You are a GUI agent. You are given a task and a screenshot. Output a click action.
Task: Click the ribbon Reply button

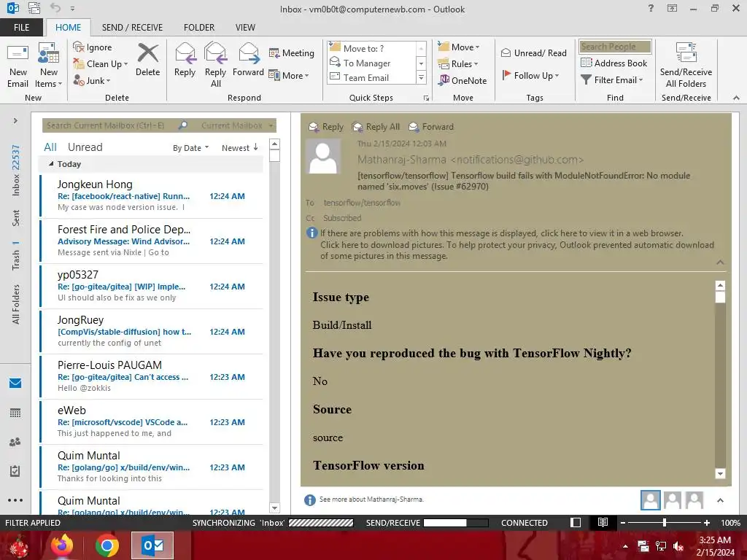click(185, 60)
